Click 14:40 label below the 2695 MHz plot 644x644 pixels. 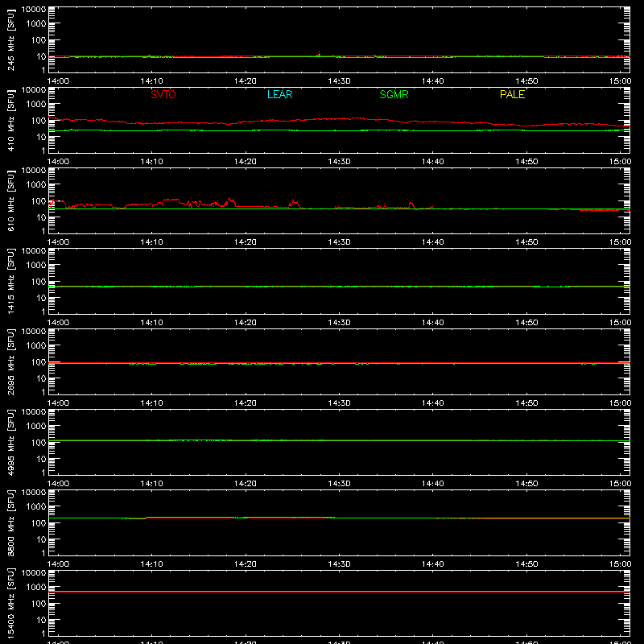coord(433,403)
